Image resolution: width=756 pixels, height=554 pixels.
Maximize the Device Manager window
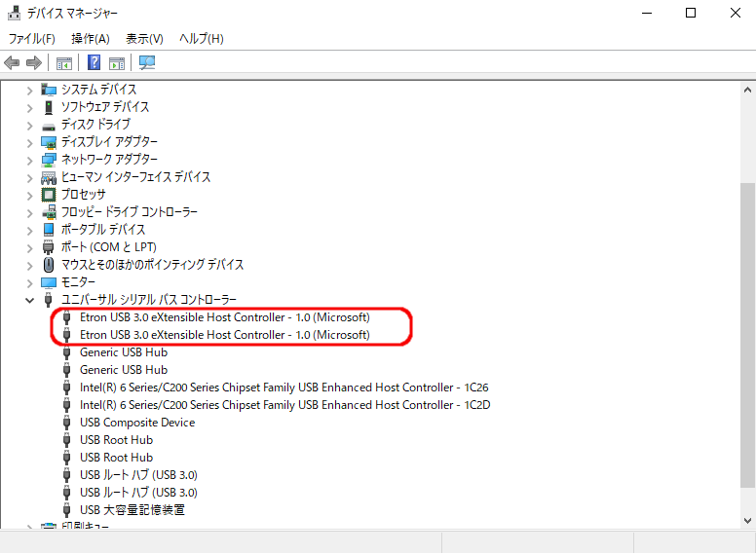(x=691, y=13)
